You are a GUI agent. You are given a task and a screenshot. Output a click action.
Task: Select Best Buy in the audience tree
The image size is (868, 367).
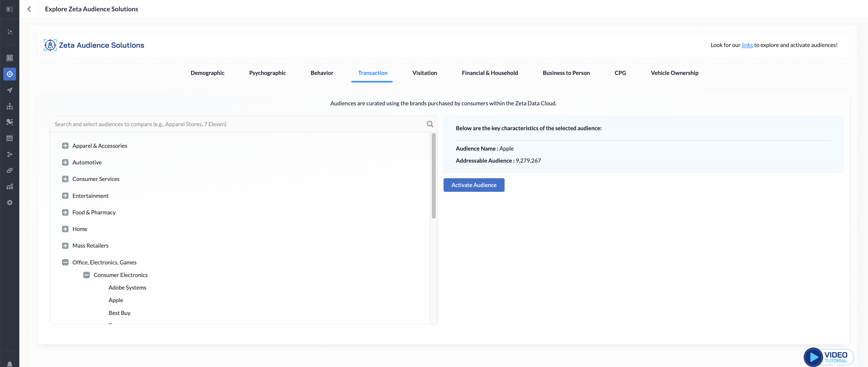(x=119, y=313)
